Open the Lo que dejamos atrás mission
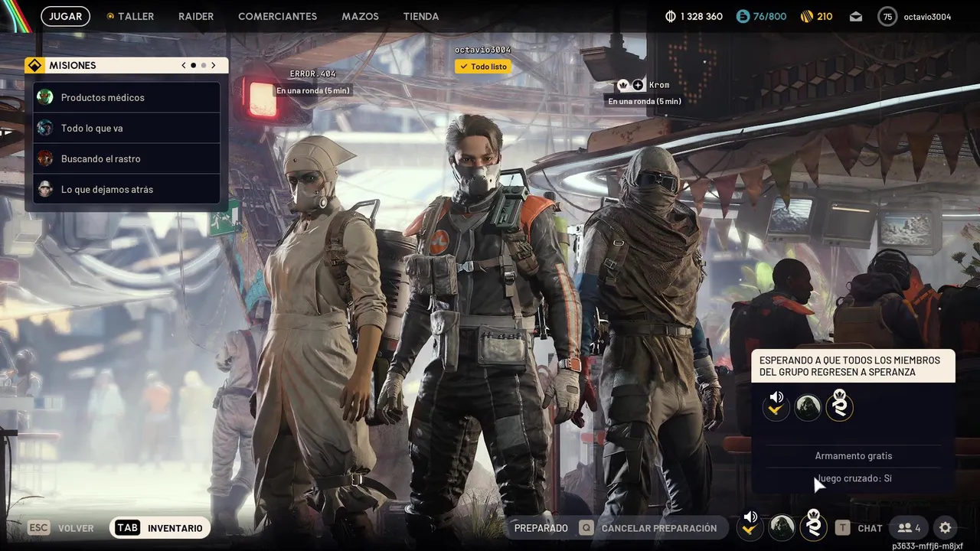Viewport: 980px width, 551px height. pos(126,189)
